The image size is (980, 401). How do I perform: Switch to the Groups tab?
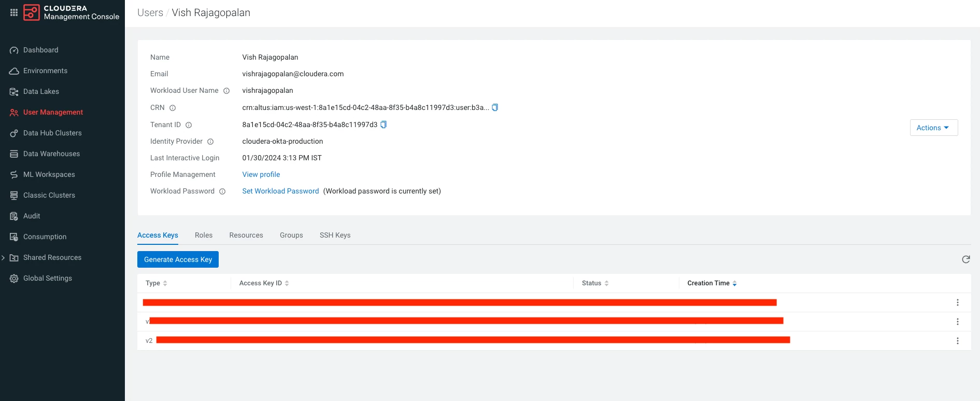pyautogui.click(x=291, y=235)
